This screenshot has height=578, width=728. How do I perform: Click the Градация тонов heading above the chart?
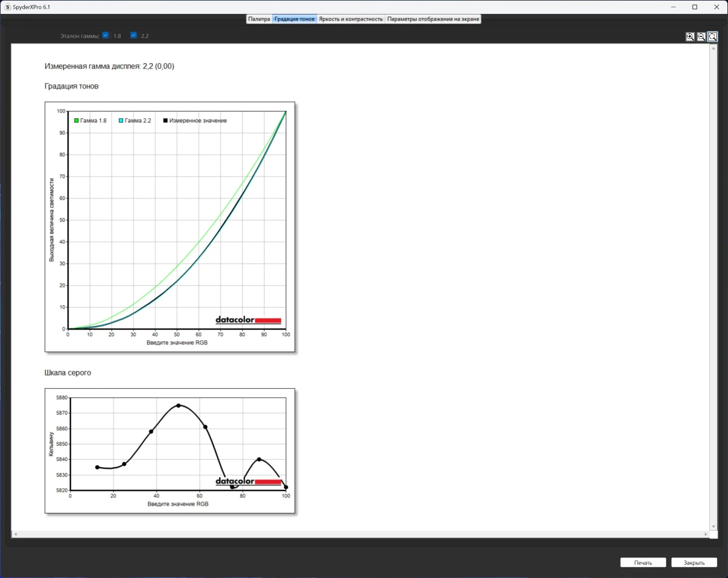point(72,86)
